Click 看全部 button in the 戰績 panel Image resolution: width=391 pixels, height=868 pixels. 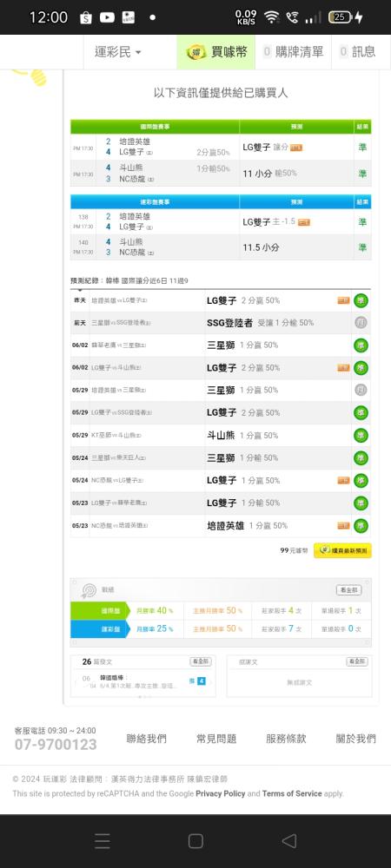tap(349, 590)
